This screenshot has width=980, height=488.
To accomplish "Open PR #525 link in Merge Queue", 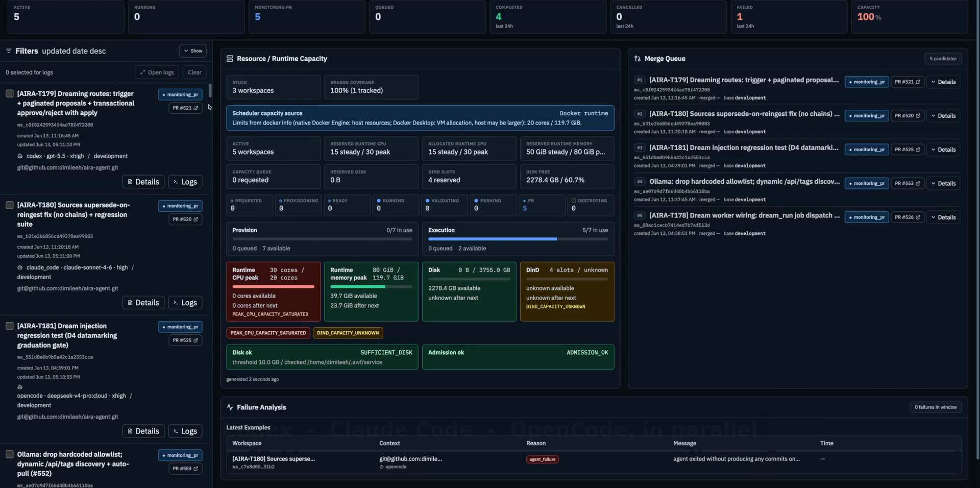I will coord(908,150).
